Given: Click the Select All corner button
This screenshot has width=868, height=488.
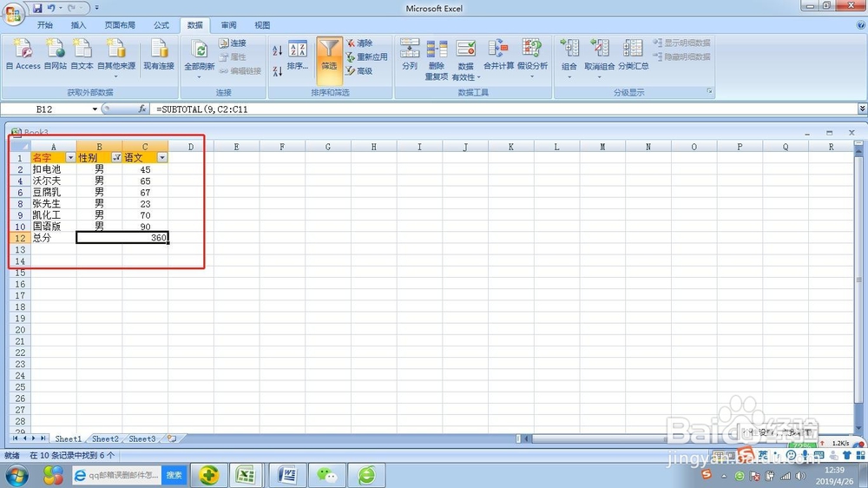Looking at the screenshot, I should click(20, 146).
